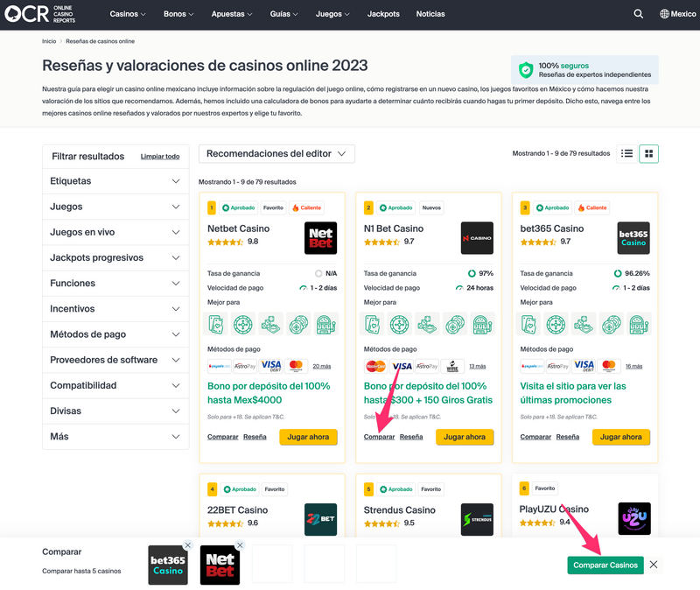Screen dimensions: 700x590
Task: Remove NetBet from comparison bar
Action: [240, 545]
